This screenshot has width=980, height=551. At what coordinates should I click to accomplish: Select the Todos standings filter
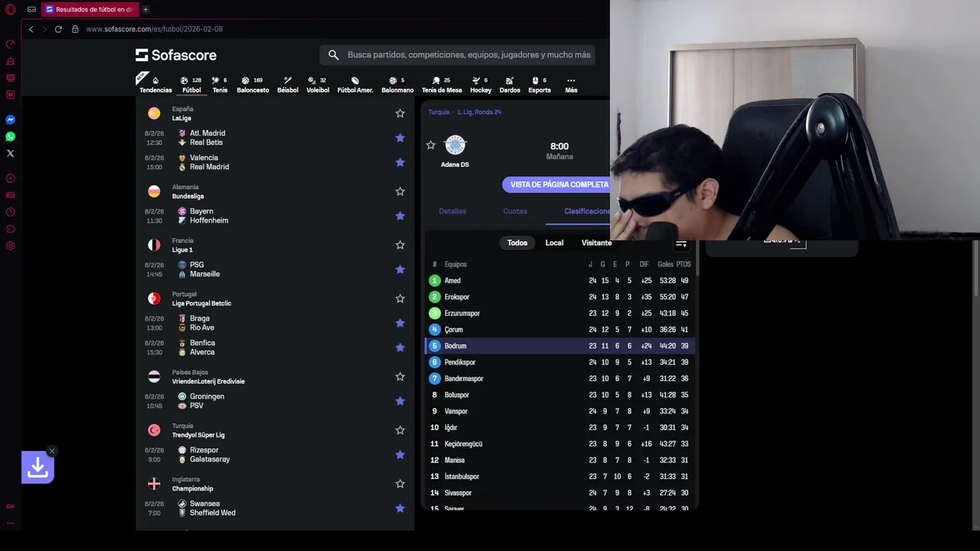(x=518, y=243)
